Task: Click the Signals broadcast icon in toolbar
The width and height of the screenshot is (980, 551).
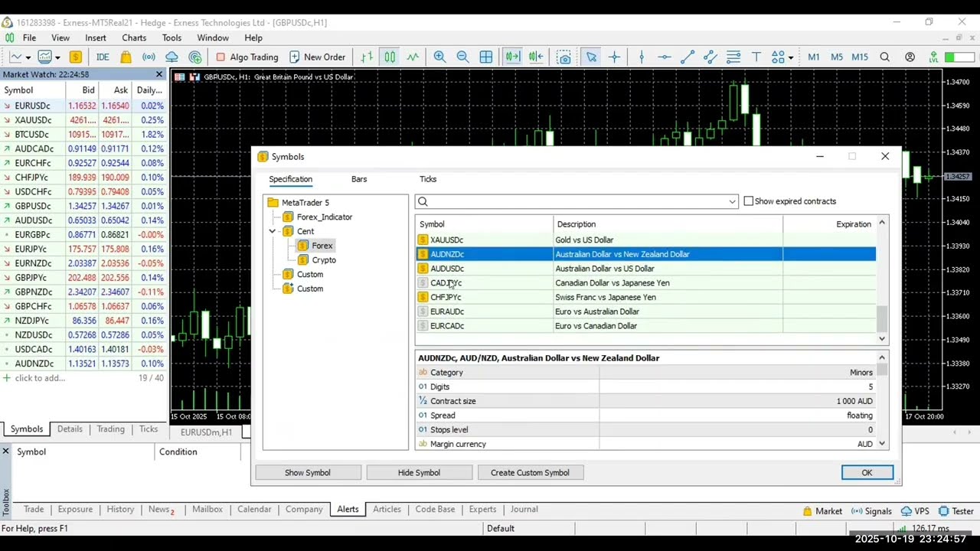Action: [x=149, y=57]
